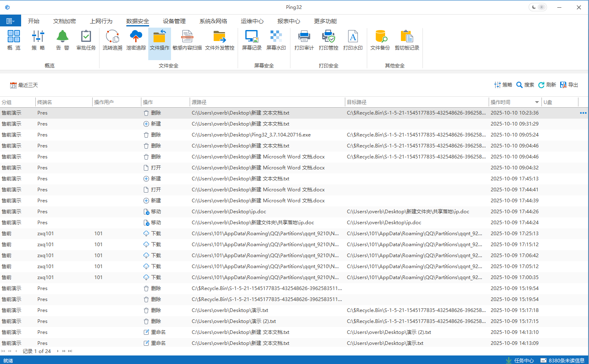Click the 屏幕水印 icon

[x=276, y=40]
